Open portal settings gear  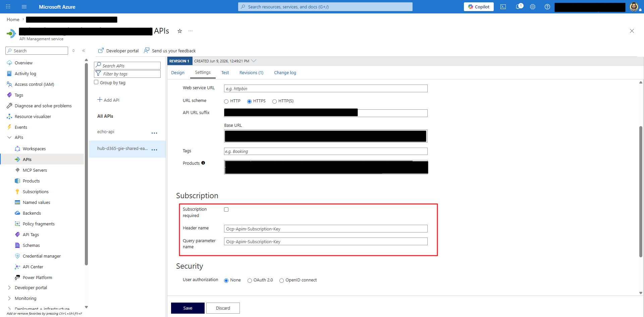(x=533, y=7)
